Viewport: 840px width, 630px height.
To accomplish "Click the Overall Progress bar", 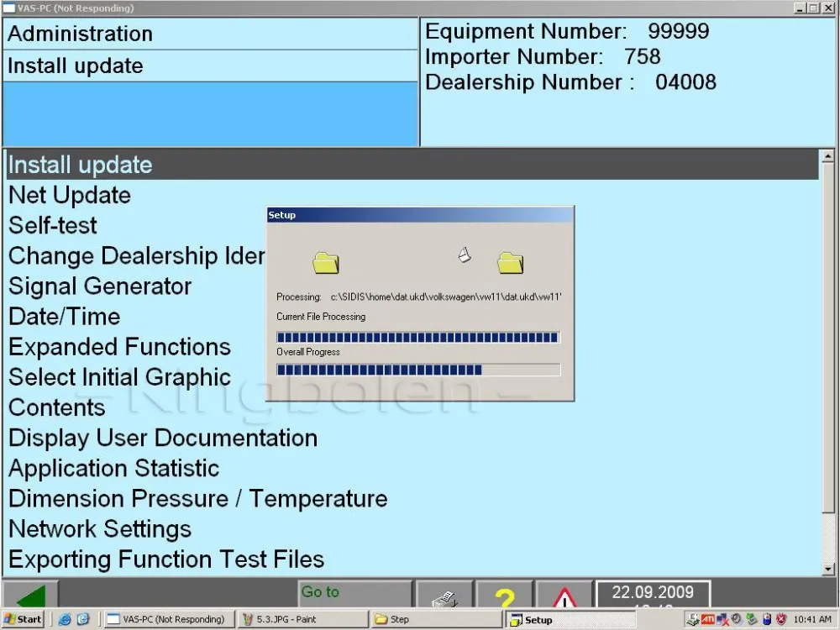I will [418, 370].
